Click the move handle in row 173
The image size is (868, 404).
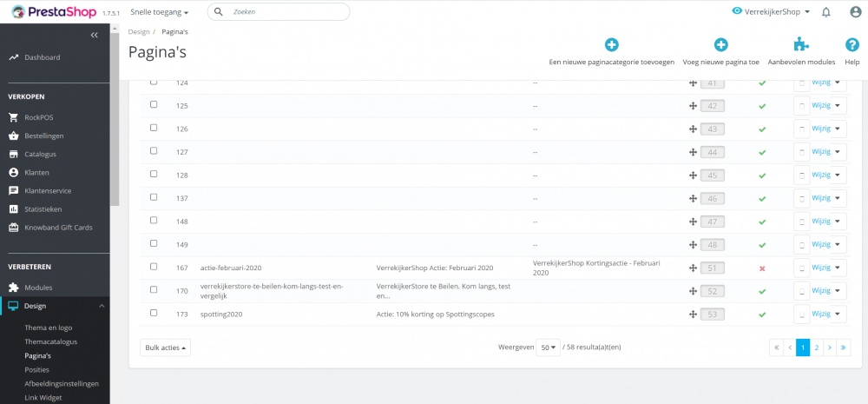click(692, 315)
